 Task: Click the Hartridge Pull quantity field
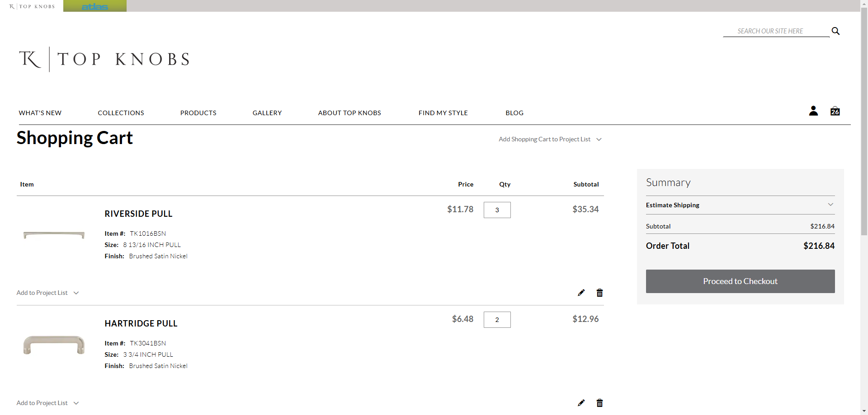(497, 320)
